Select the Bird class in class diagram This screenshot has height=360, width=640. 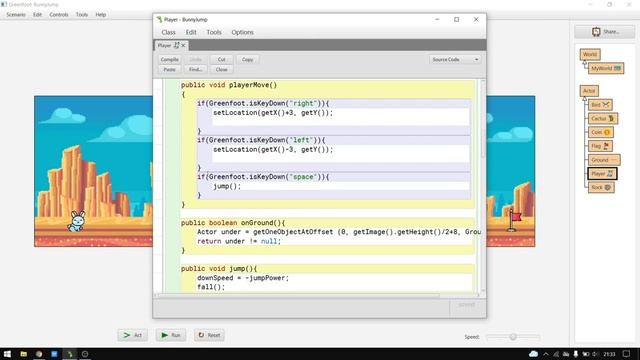click(600, 105)
